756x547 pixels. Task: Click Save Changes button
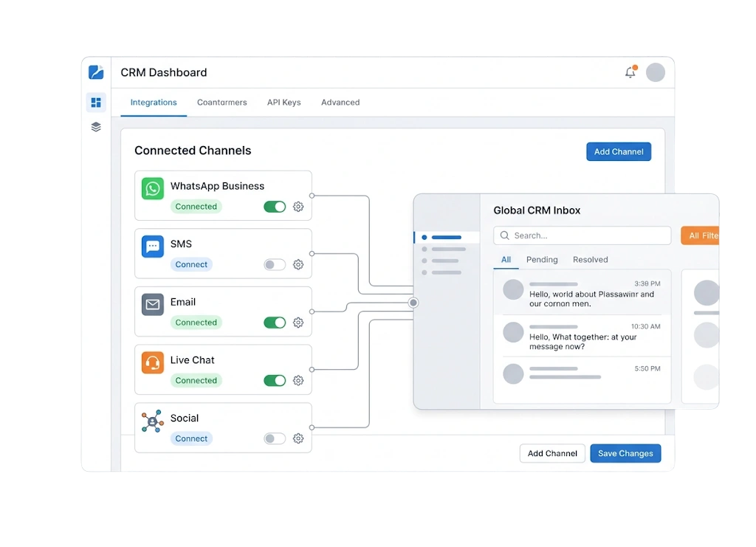(x=625, y=453)
